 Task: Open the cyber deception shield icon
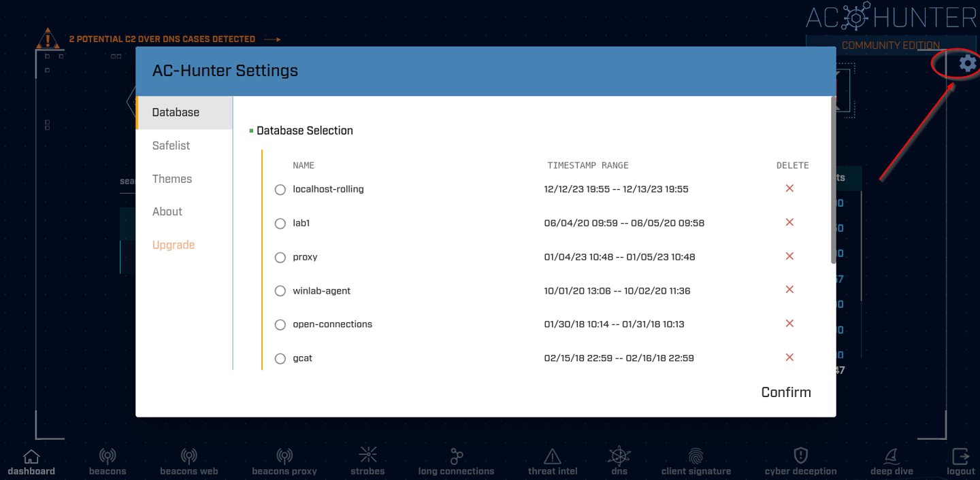[x=801, y=456]
